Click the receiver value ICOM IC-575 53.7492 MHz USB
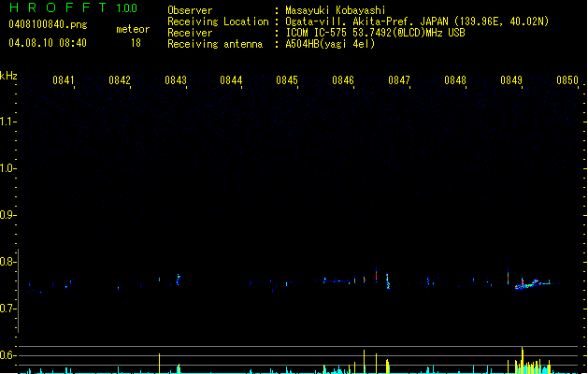Viewport: 588px width, 374px height. 375,33
